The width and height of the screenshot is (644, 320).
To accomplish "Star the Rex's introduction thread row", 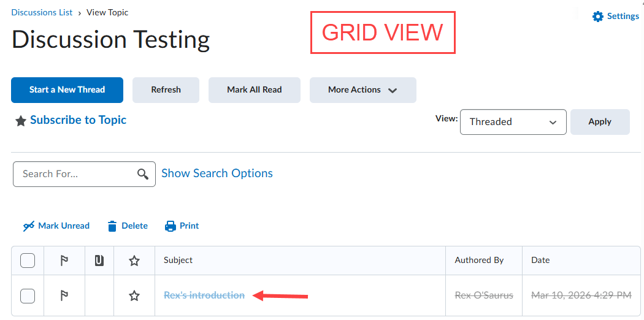I will coord(134,296).
